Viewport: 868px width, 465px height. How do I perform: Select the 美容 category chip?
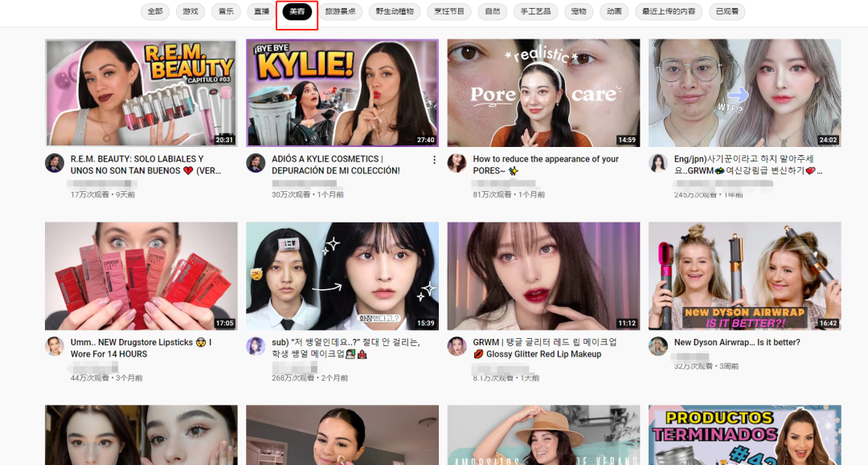(297, 11)
